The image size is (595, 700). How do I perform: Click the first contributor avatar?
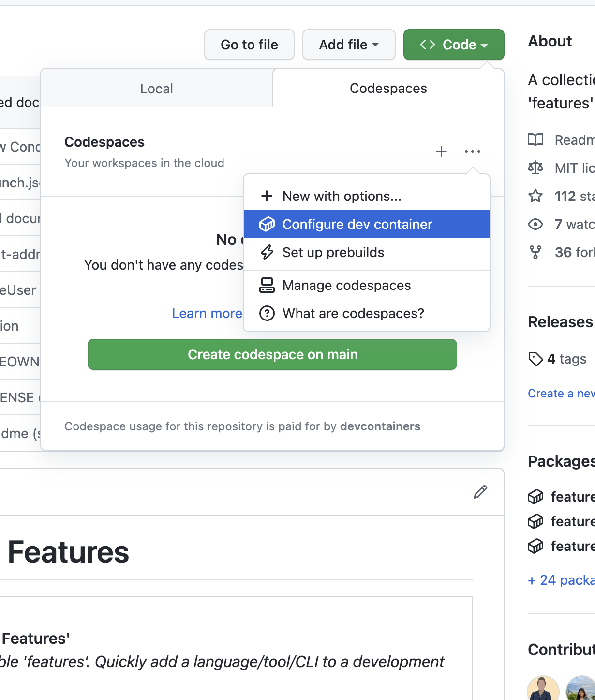(543, 688)
